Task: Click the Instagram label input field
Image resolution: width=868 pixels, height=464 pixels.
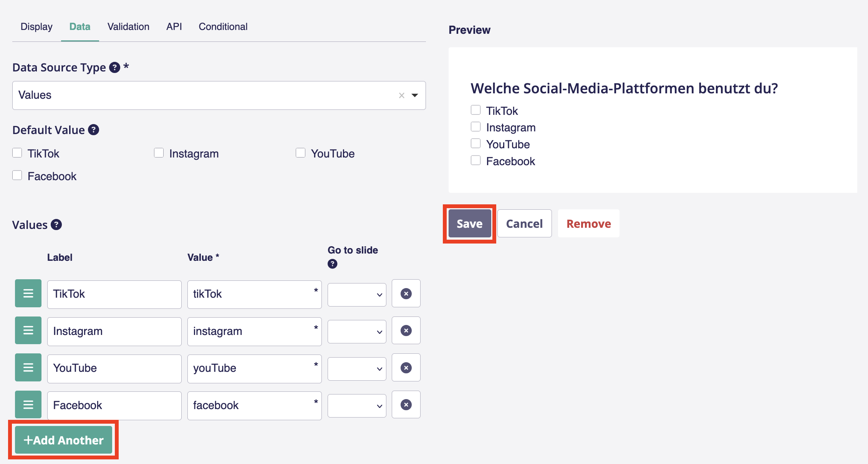Action: (x=114, y=331)
